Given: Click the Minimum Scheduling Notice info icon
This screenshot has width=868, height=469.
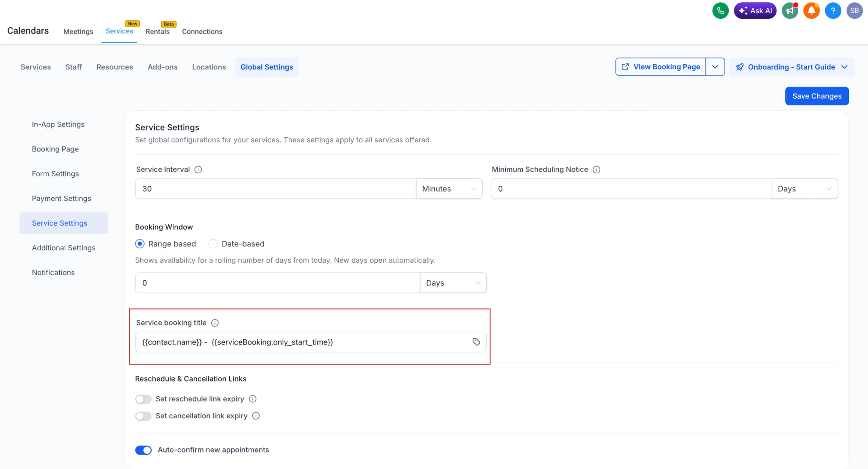Looking at the screenshot, I should pyautogui.click(x=596, y=169).
